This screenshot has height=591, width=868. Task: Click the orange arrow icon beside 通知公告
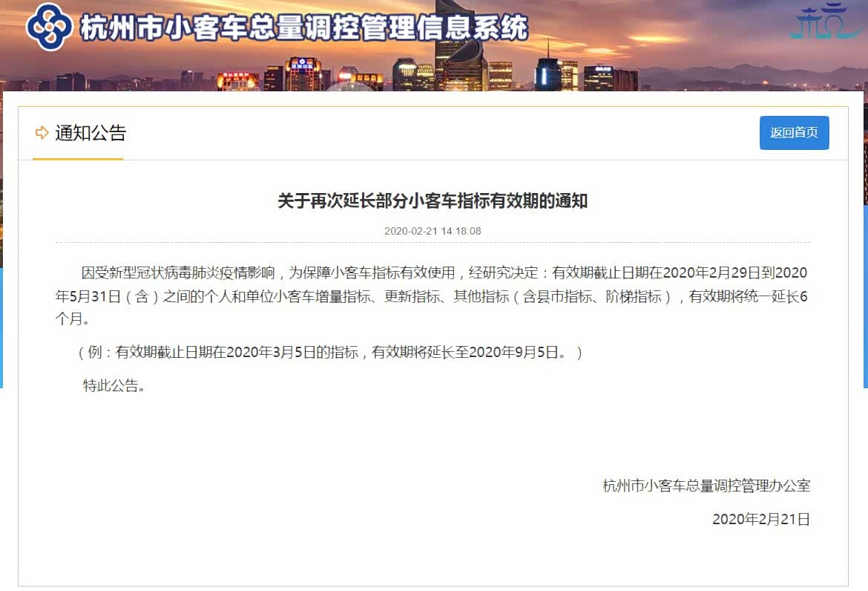pyautogui.click(x=42, y=133)
